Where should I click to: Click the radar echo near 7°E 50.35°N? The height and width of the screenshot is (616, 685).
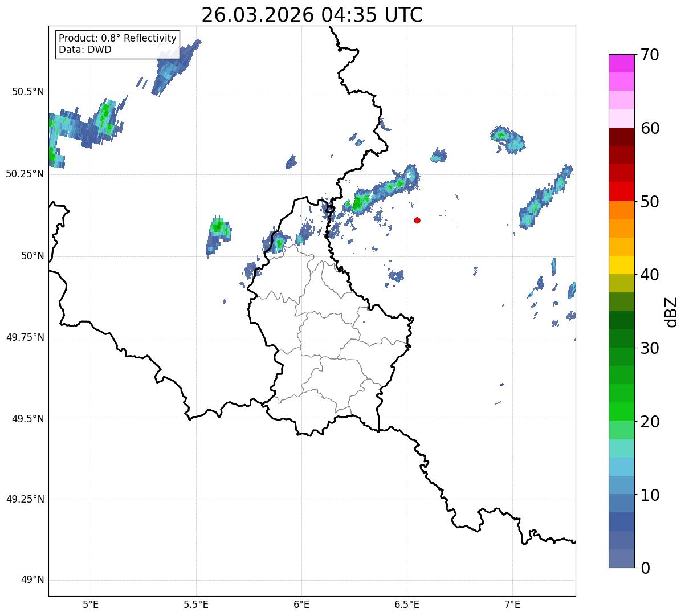tap(508, 139)
